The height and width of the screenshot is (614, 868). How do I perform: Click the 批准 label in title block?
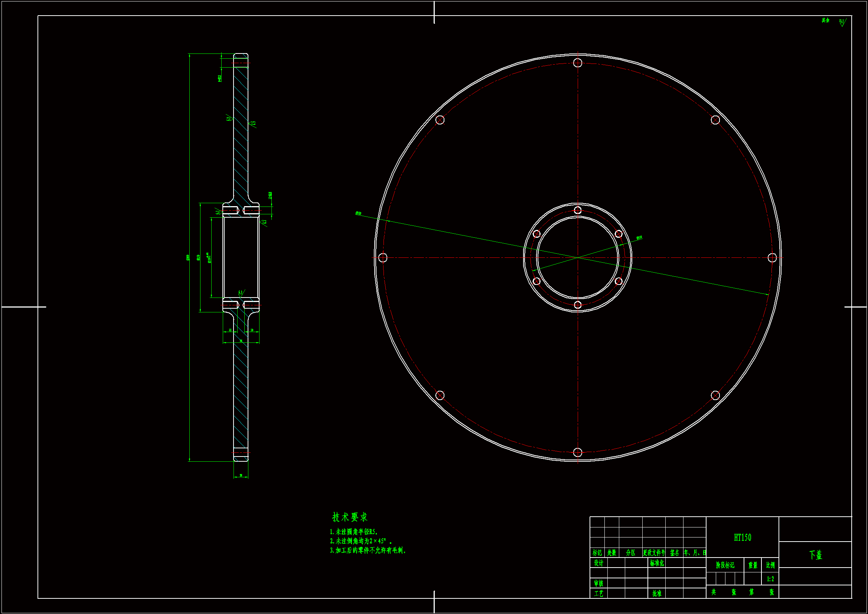pyautogui.click(x=657, y=593)
